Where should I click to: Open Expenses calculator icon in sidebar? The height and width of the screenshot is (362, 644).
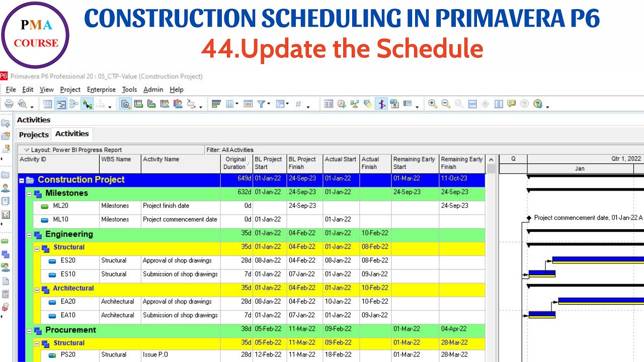[x=6, y=294]
